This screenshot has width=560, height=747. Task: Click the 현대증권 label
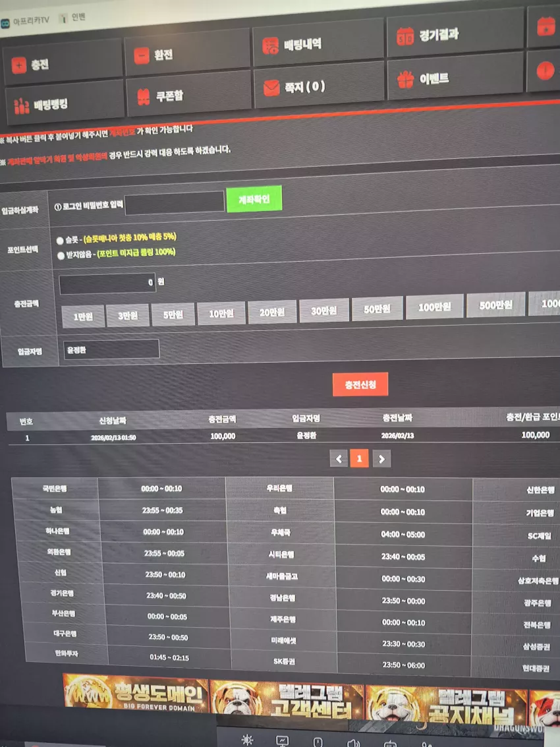click(536, 669)
